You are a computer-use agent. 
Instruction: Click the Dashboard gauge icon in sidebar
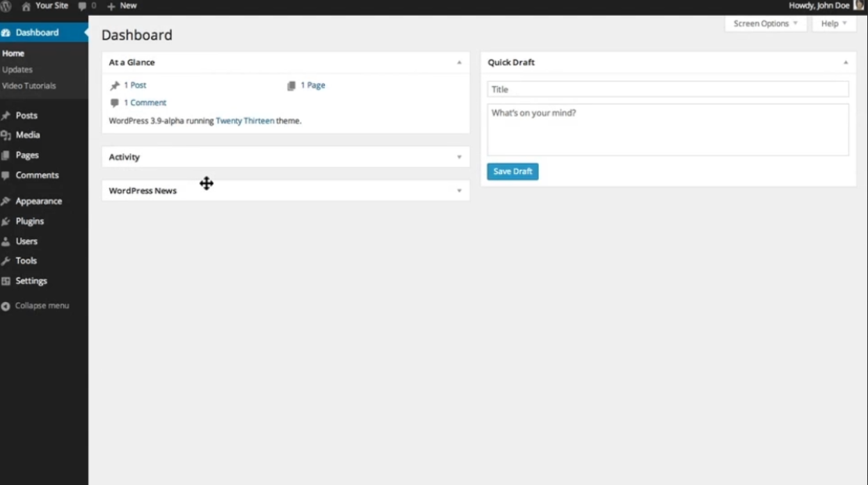pyautogui.click(x=6, y=33)
